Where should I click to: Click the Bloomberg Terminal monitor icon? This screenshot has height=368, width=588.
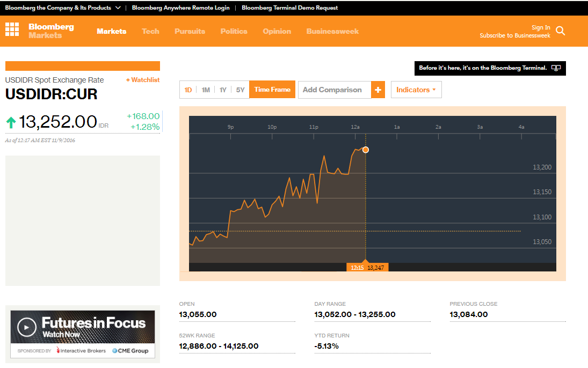pyautogui.click(x=556, y=68)
